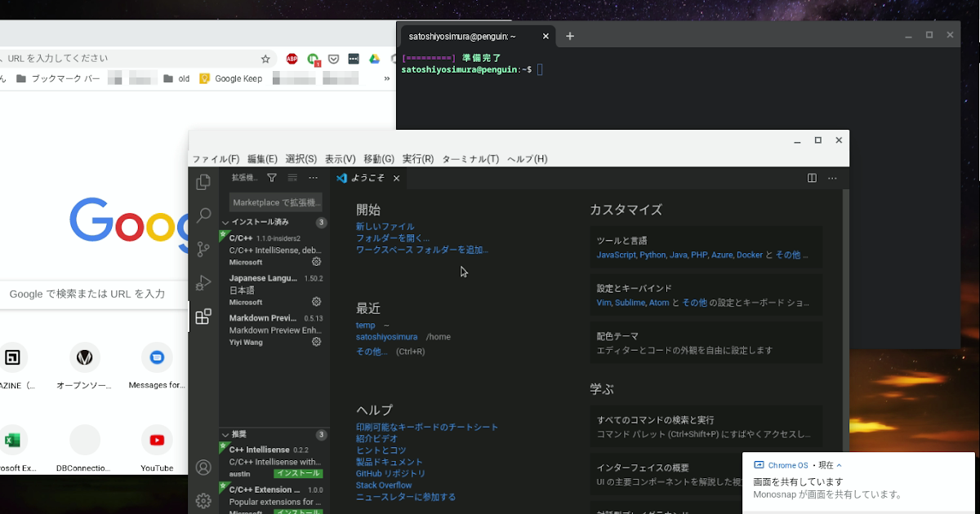Open the old bookmarks folder
The width and height of the screenshot is (980, 514).
point(176,79)
